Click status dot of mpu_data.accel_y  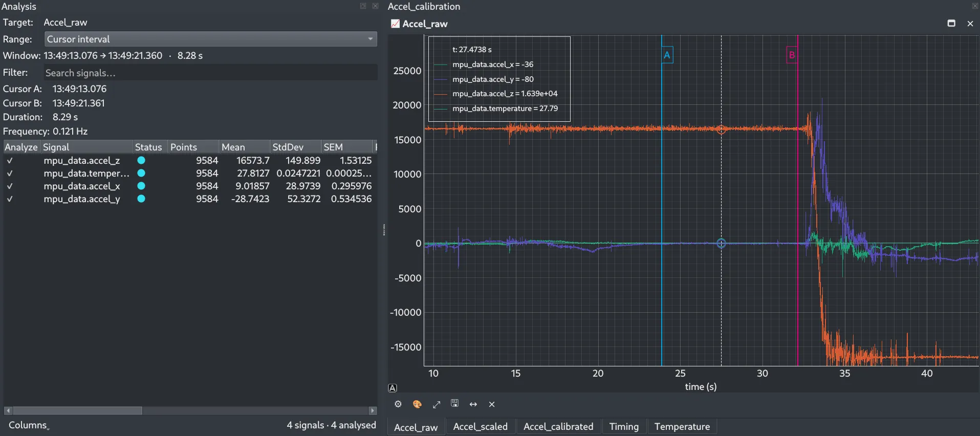[141, 199]
